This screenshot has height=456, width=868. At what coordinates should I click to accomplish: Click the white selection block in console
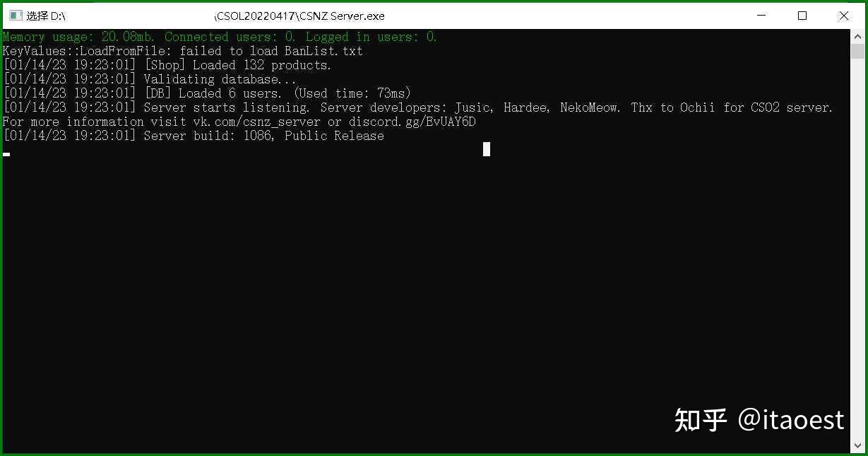click(487, 149)
